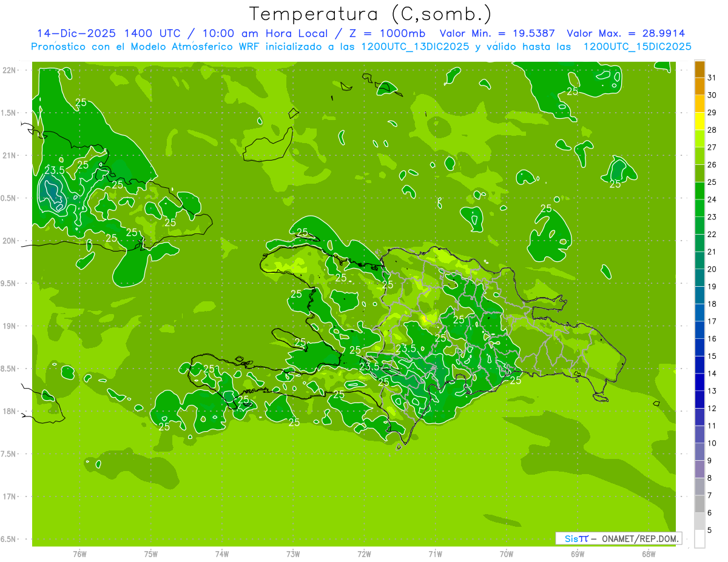The image size is (728, 562).
Task: Pick the legend color between 13 and 14
Action: (700, 382)
